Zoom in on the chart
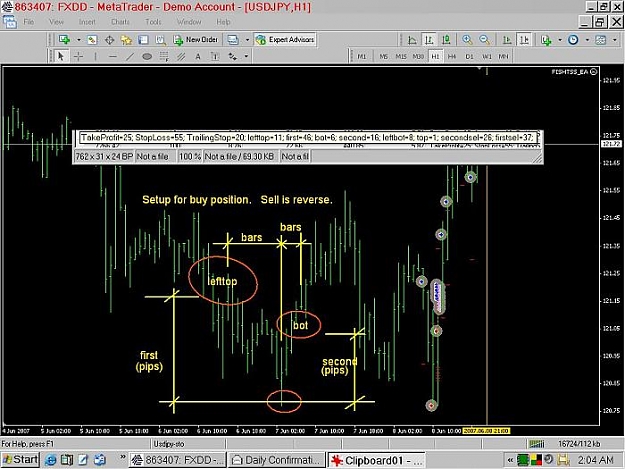Image resolution: width=625 pixels, height=469 pixels. [x=467, y=39]
